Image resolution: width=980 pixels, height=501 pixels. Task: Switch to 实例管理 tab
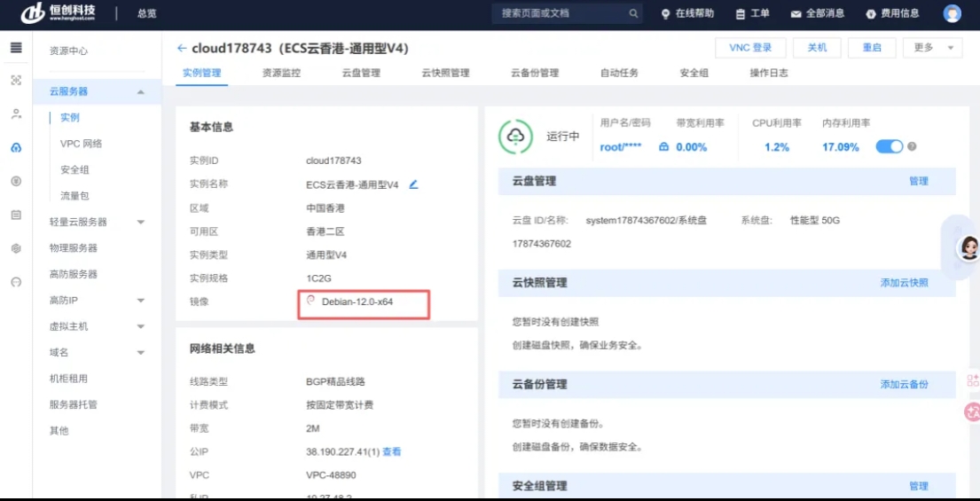pyautogui.click(x=202, y=73)
